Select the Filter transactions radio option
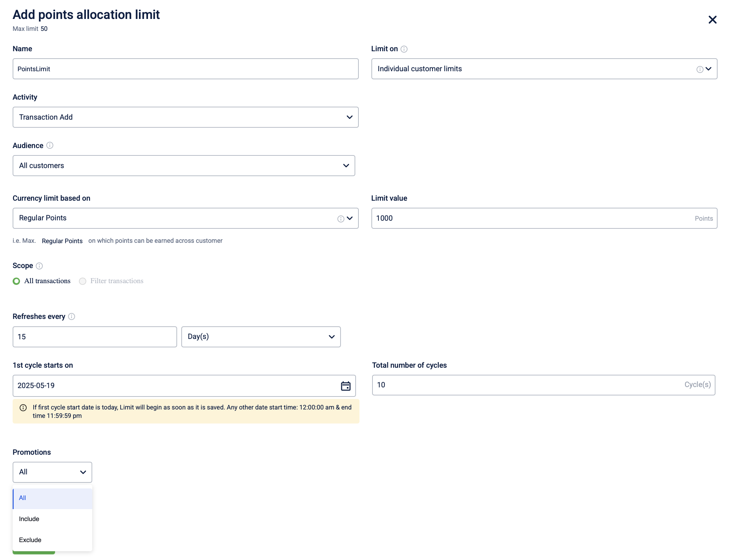Screen dimensions: 733x560 [83, 281]
